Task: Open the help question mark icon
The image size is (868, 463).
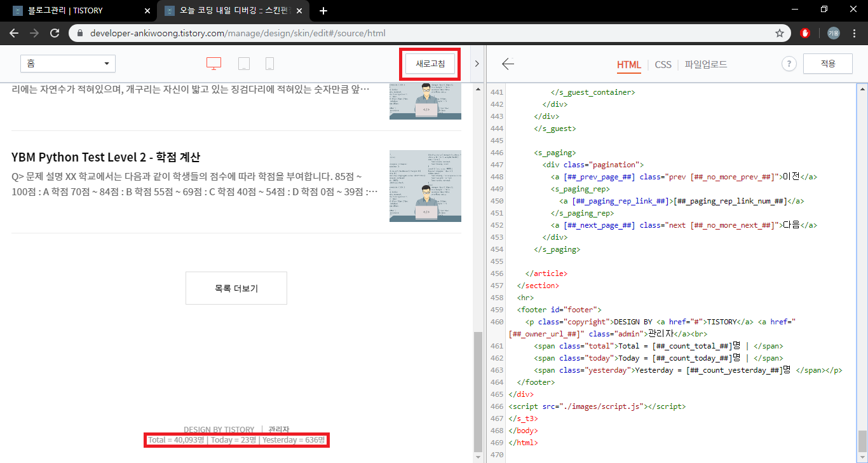Action: pyautogui.click(x=789, y=64)
